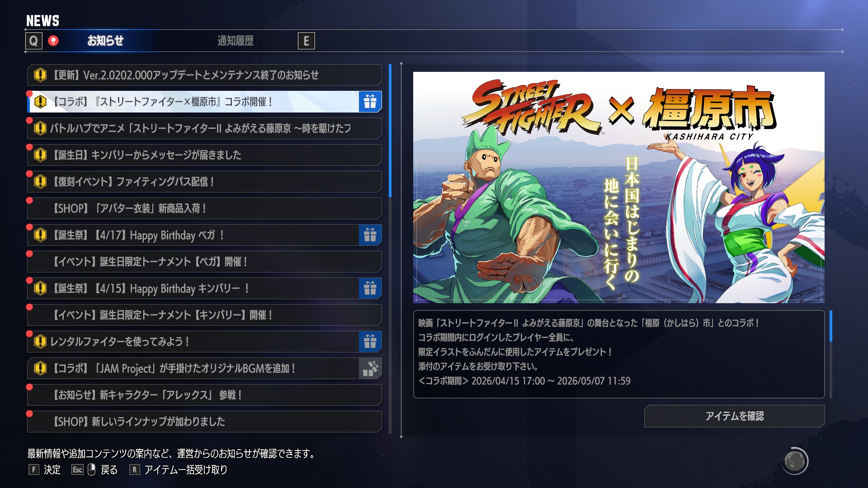Click the E key tab-switch icon
The height and width of the screenshot is (488, 868).
pos(306,41)
